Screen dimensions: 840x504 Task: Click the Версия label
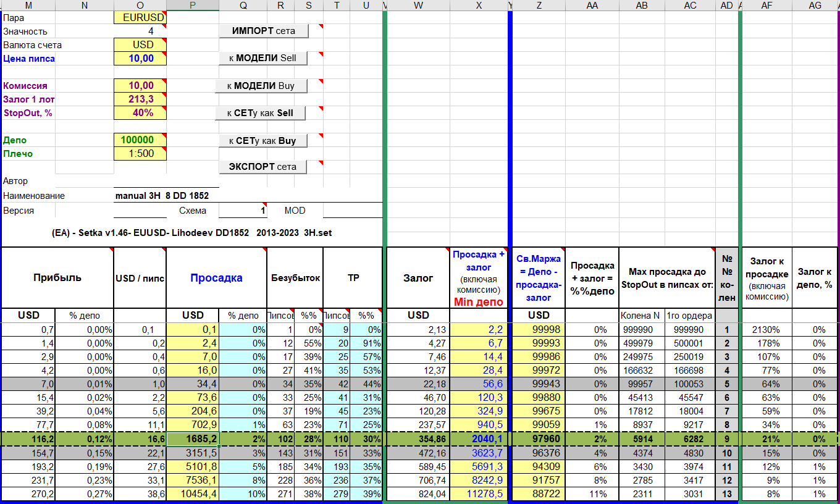pyautogui.click(x=19, y=211)
